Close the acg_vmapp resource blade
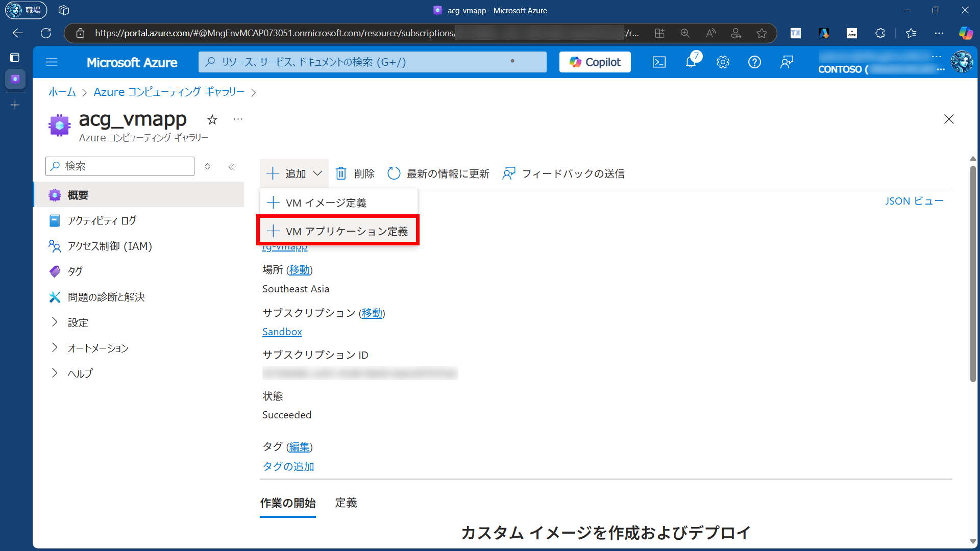Screen dimensions: 980x551 949,119
